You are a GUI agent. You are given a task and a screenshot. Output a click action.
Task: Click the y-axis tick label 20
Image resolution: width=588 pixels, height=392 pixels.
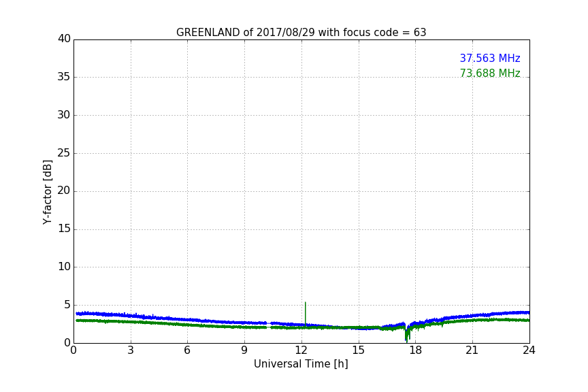[x=64, y=191]
